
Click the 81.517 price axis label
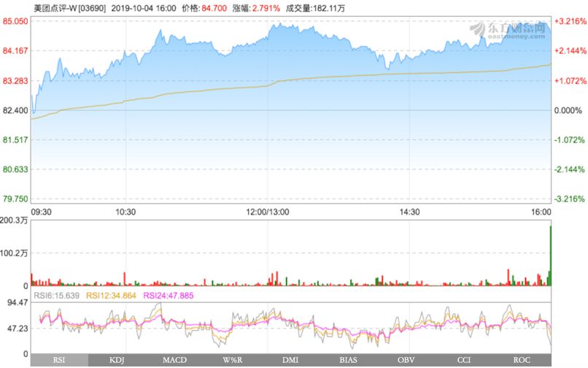(15, 139)
